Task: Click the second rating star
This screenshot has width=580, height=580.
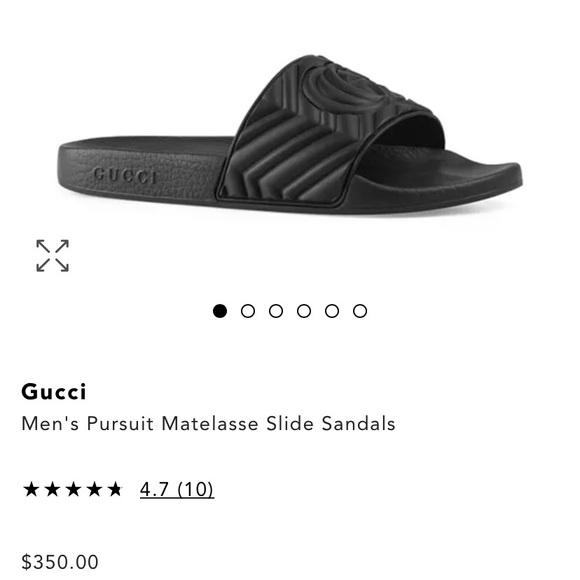Action: 52,489
